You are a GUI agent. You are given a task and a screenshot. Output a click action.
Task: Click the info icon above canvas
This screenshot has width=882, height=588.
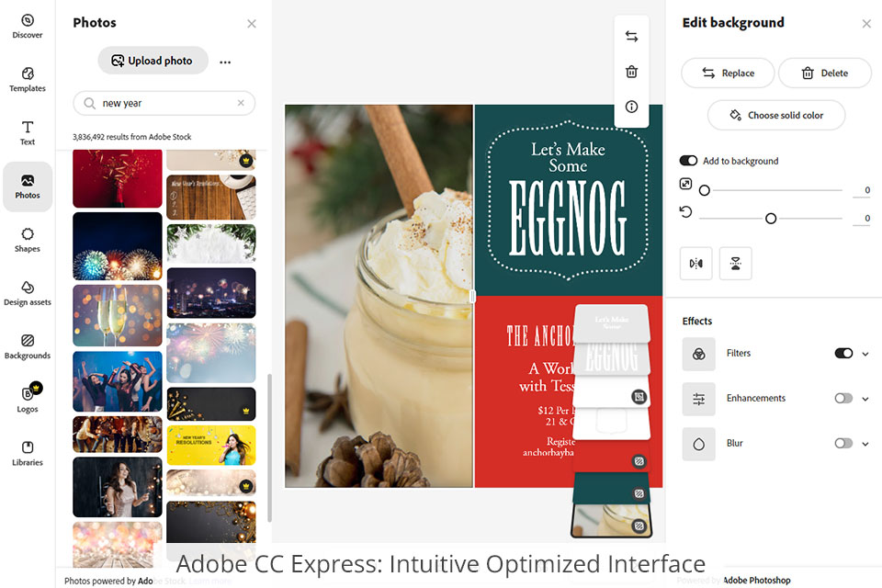[631, 107]
